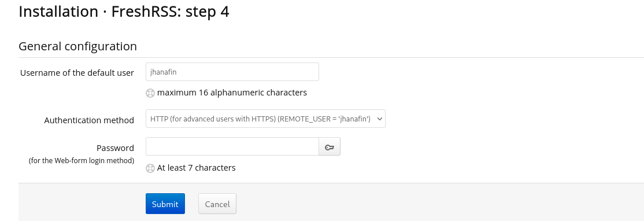The image size is (644, 221).
Task: Click the blue Submit button
Action: coord(165,204)
